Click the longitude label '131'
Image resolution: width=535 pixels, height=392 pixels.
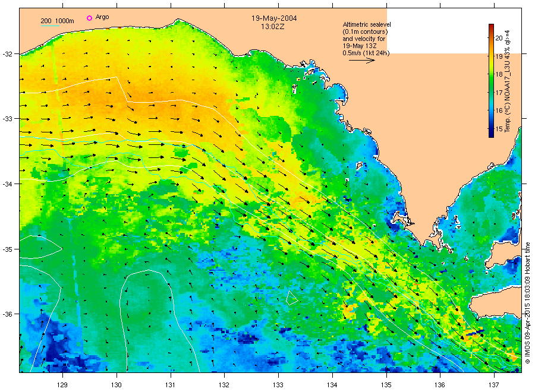click(x=170, y=385)
